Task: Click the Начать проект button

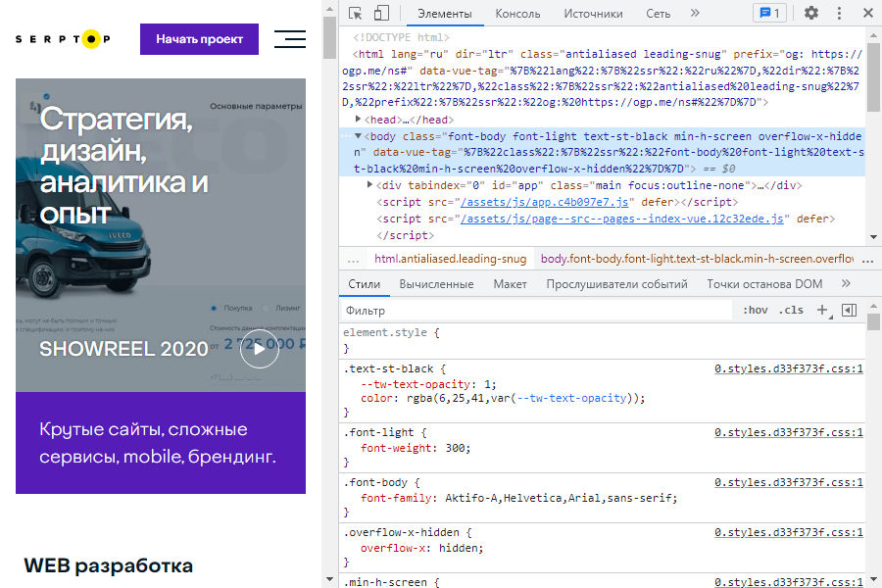Action: point(199,39)
